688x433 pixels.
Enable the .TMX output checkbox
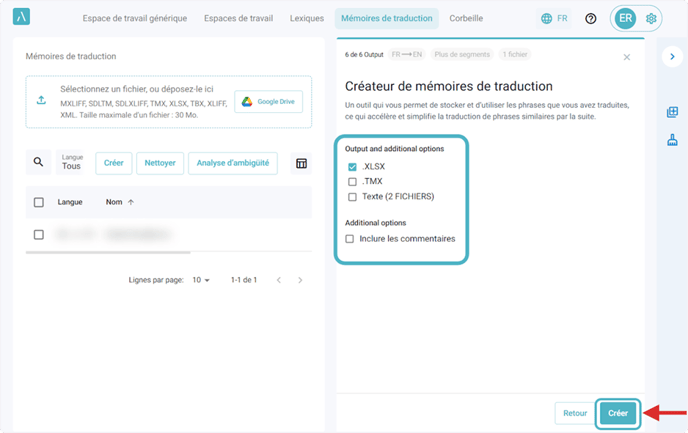pyautogui.click(x=352, y=182)
